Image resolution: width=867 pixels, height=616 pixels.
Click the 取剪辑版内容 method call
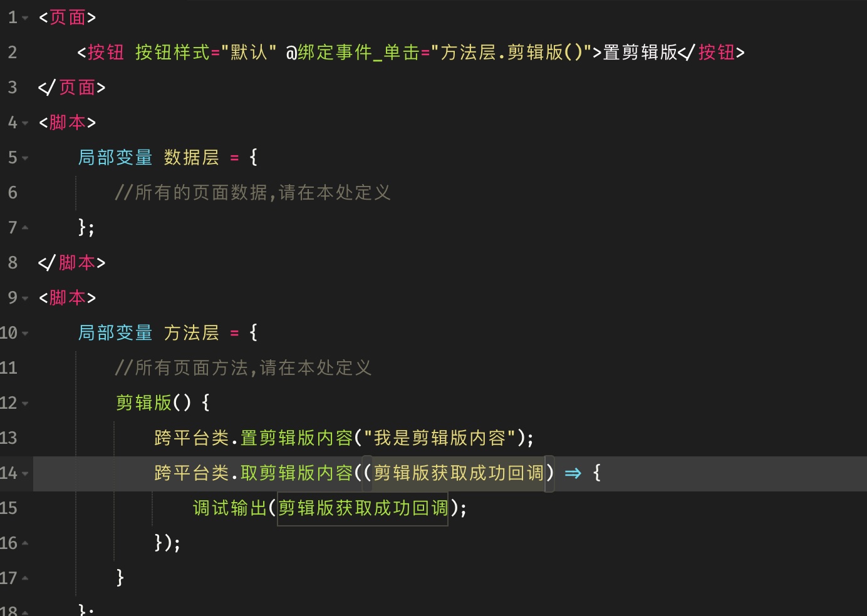pyautogui.click(x=297, y=473)
